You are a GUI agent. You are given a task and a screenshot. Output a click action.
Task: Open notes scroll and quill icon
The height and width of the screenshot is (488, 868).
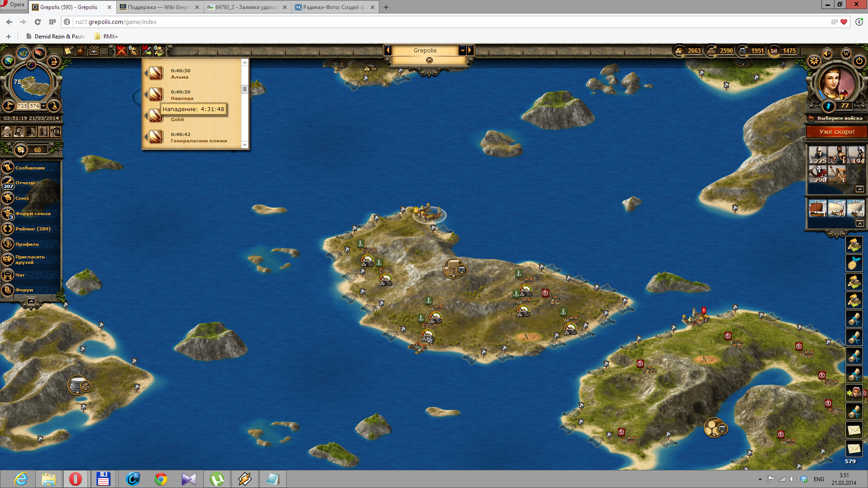click(69, 51)
